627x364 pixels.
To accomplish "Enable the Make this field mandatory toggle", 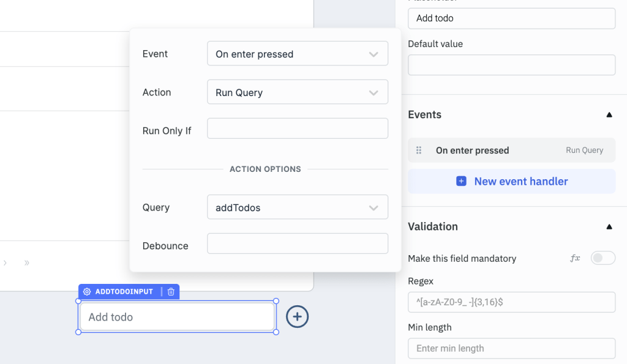I will (603, 258).
